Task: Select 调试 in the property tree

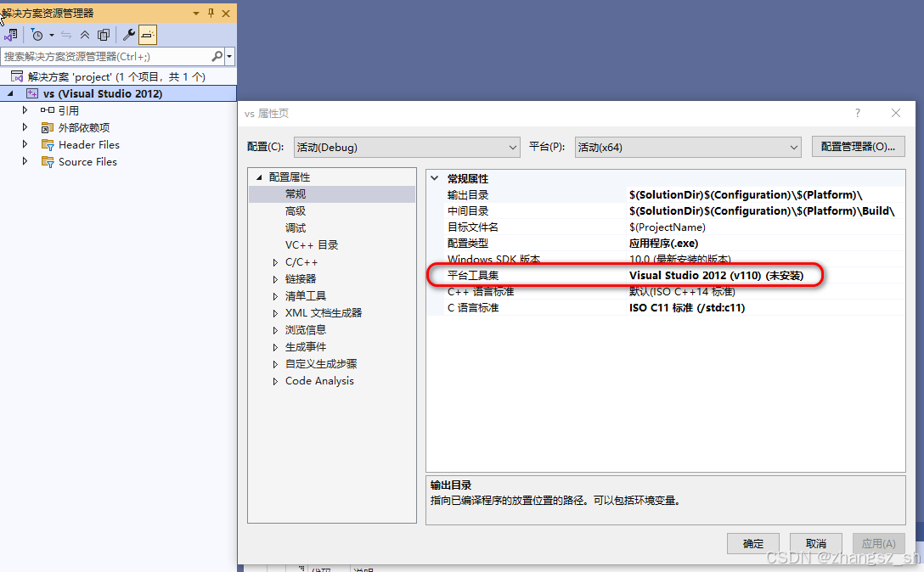Action: [296, 228]
